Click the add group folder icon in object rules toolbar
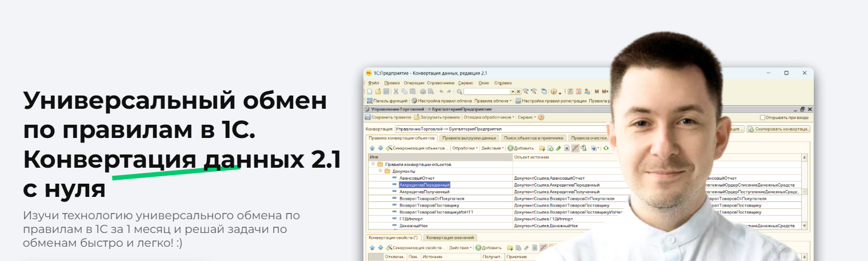The height and width of the screenshot is (261, 868). pyautogui.click(x=542, y=148)
